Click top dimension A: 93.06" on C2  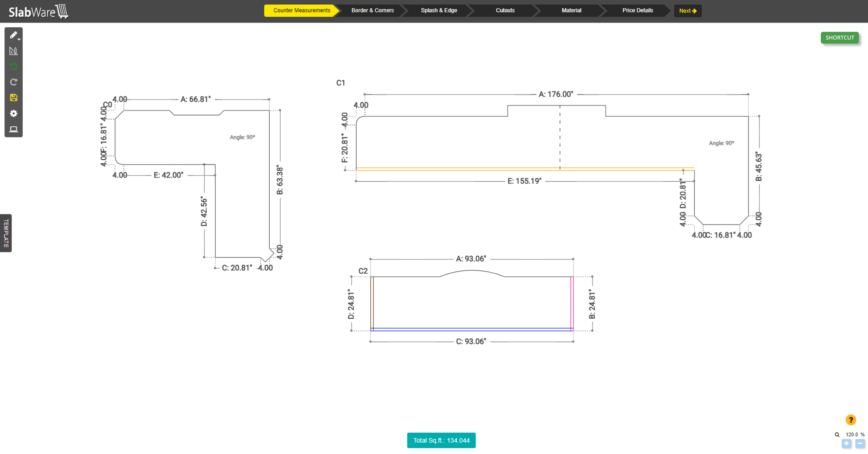tap(471, 259)
